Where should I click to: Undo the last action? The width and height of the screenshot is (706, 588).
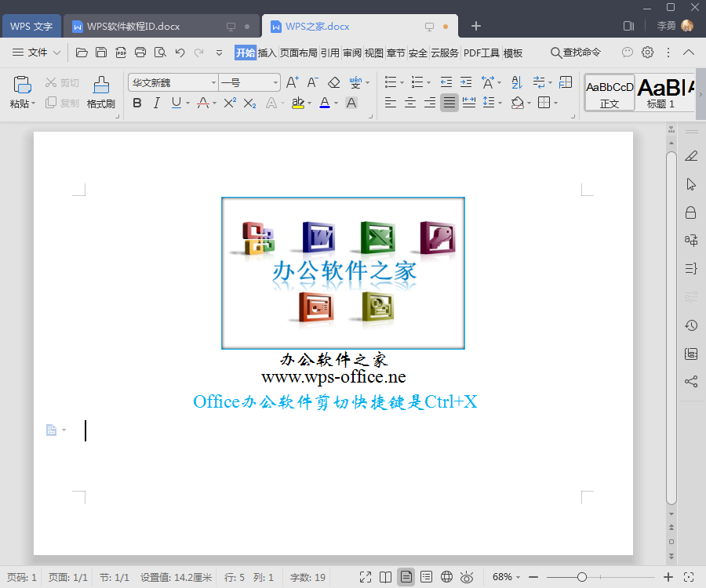point(180,53)
